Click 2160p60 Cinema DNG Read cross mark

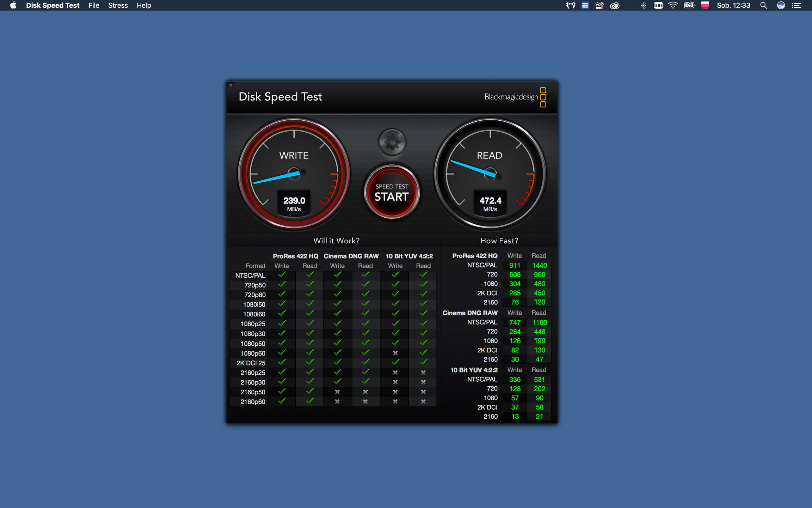coord(365,401)
